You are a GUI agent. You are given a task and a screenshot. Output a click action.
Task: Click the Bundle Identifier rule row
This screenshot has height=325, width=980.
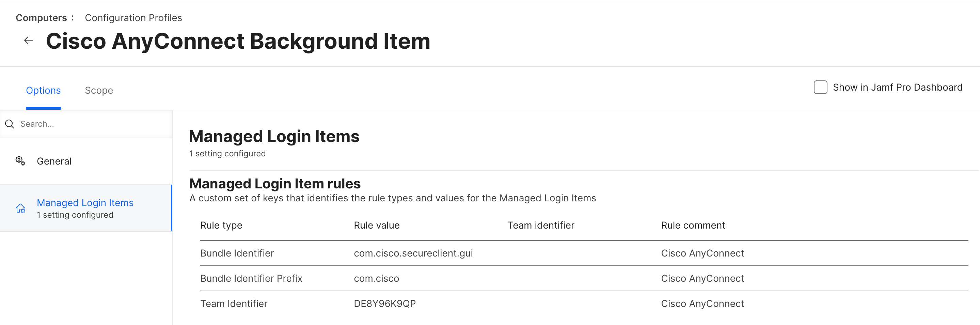584,253
